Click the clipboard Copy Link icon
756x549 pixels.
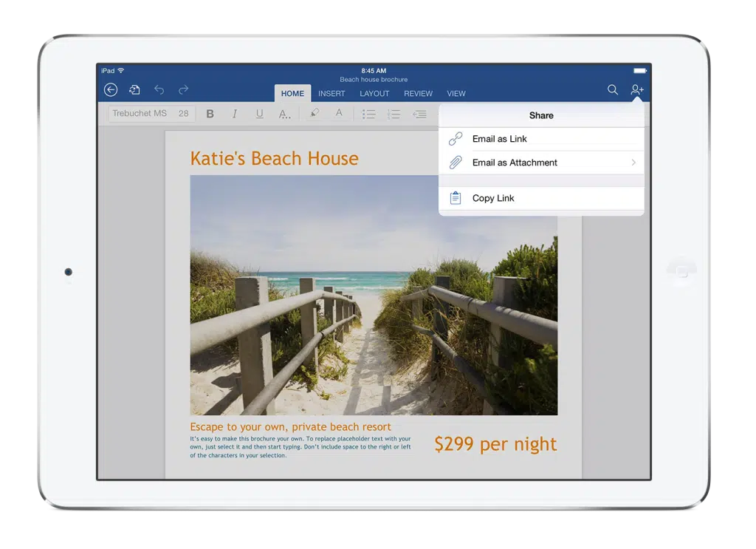click(456, 198)
